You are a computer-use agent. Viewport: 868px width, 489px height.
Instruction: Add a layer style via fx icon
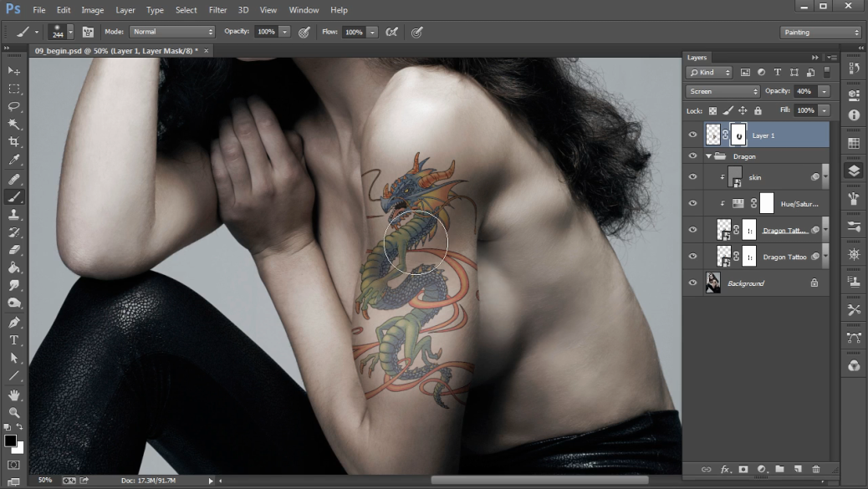[x=725, y=469]
